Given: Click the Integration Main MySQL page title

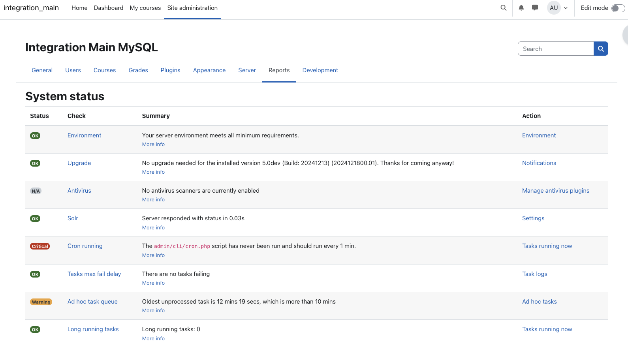Looking at the screenshot, I should [x=92, y=47].
